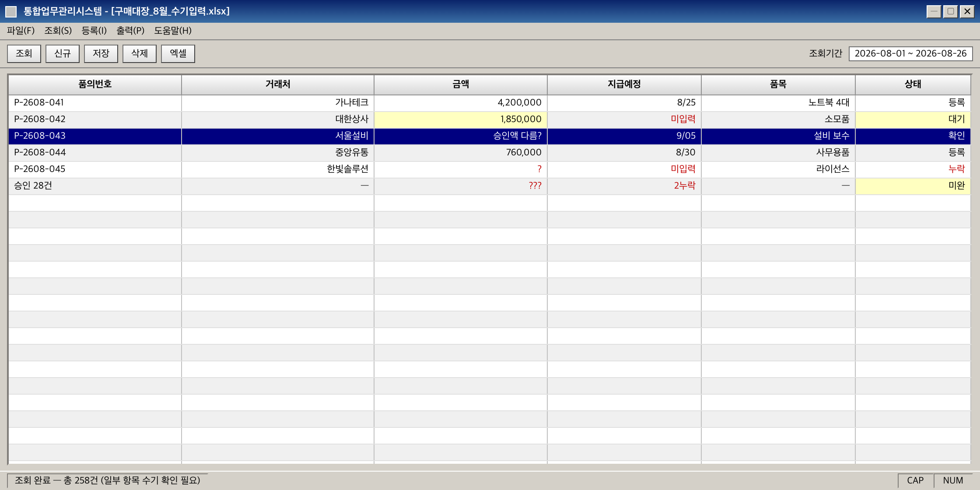Click the 조회 toolbar button
This screenshot has width=980, height=490.
(x=24, y=53)
